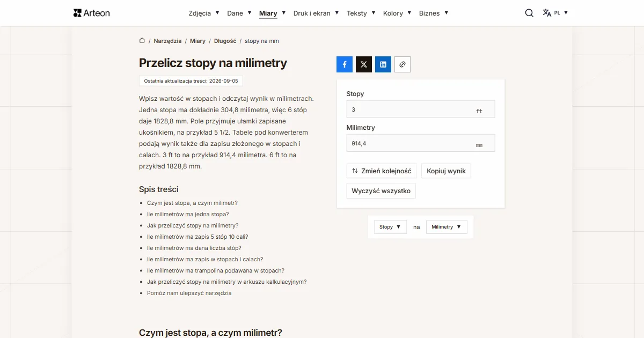Share the page on X
644x338 pixels.
tap(364, 64)
